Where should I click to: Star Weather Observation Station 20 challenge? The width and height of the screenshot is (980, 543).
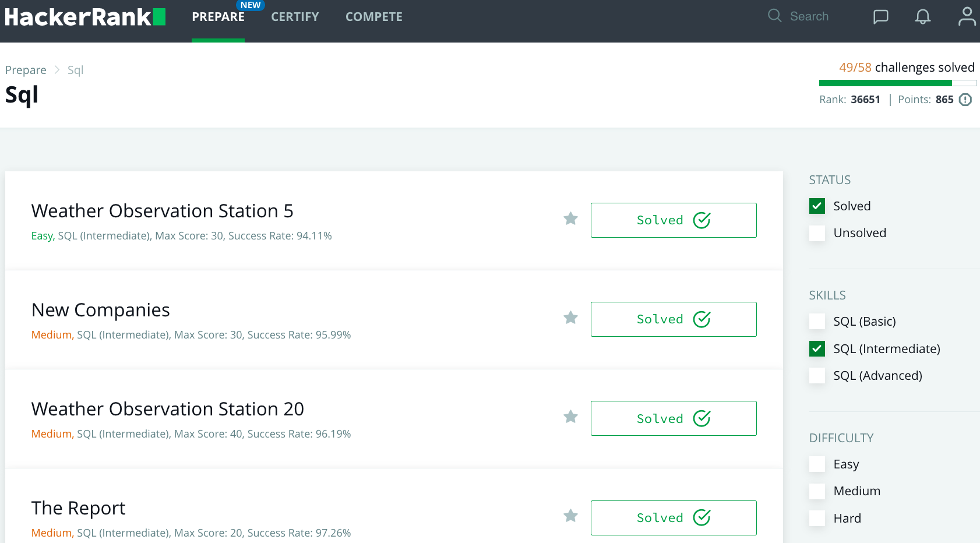click(570, 417)
